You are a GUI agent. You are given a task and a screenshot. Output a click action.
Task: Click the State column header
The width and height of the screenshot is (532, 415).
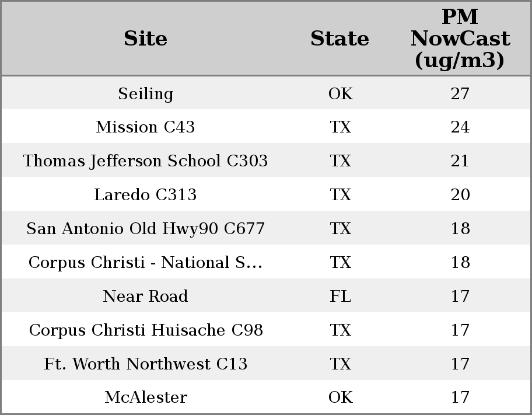click(x=339, y=39)
